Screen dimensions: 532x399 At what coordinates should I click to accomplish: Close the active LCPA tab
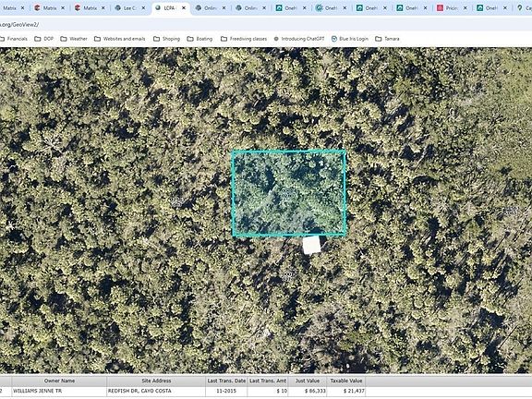point(184,7)
